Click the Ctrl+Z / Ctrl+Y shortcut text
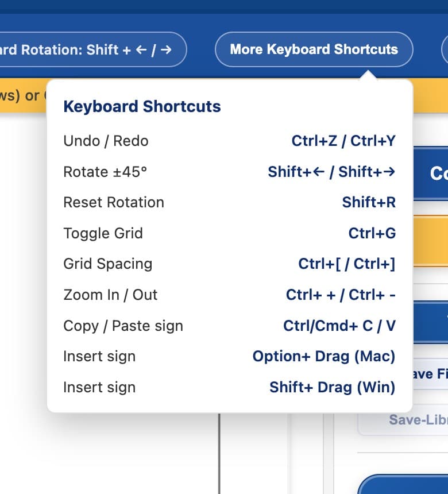This screenshot has height=494, width=448. [342, 141]
